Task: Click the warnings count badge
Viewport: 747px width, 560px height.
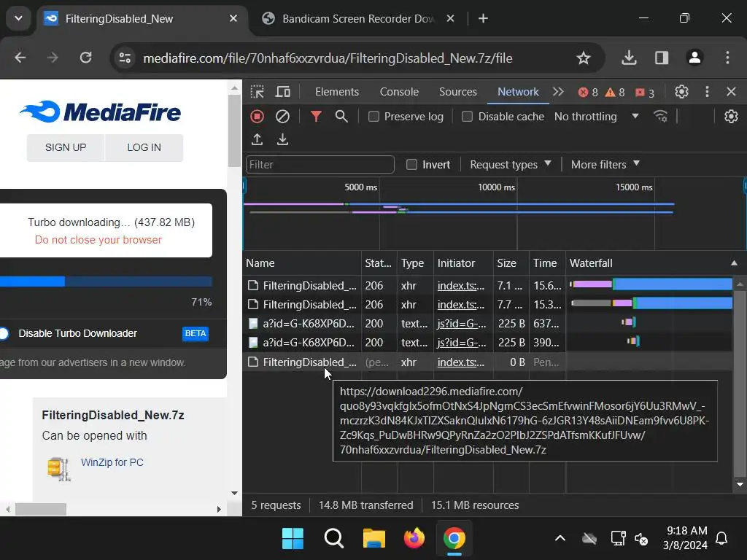Action: point(614,92)
